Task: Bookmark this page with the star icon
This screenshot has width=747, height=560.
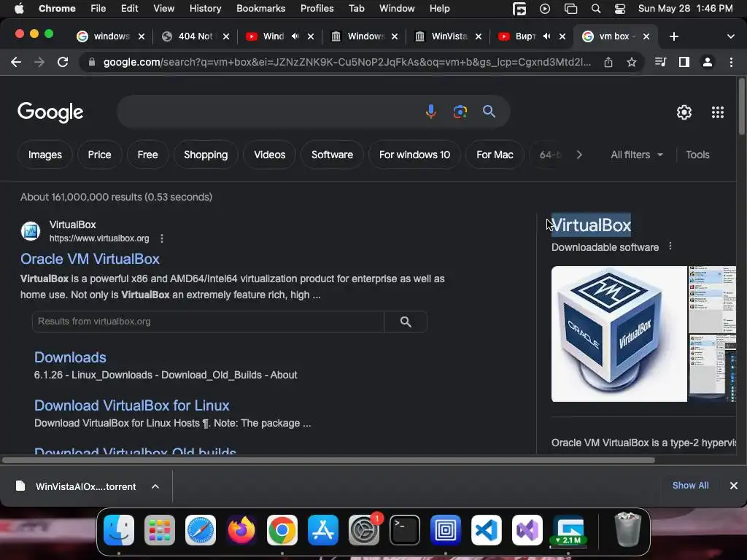Action: 632,62
